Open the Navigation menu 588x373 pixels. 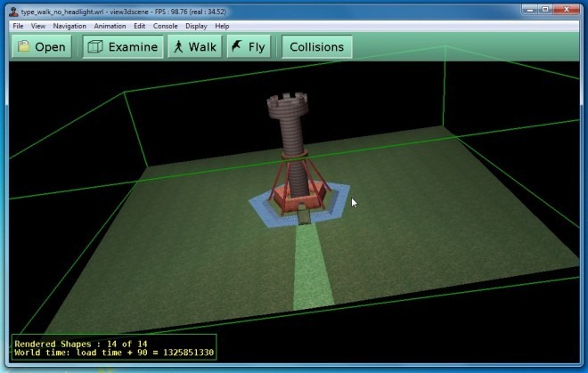[x=69, y=26]
